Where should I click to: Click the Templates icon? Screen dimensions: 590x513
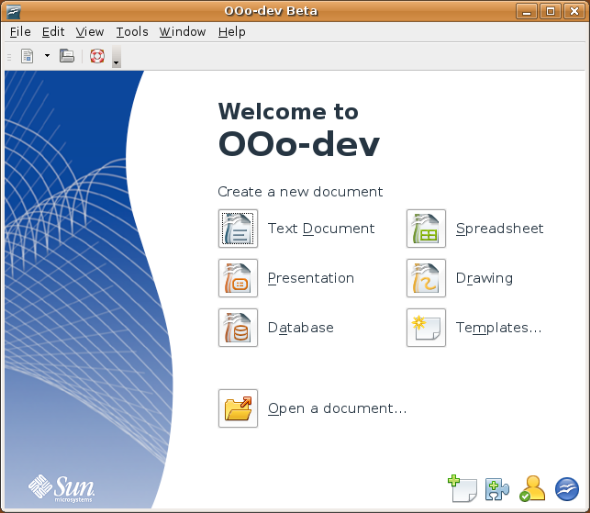pos(426,327)
